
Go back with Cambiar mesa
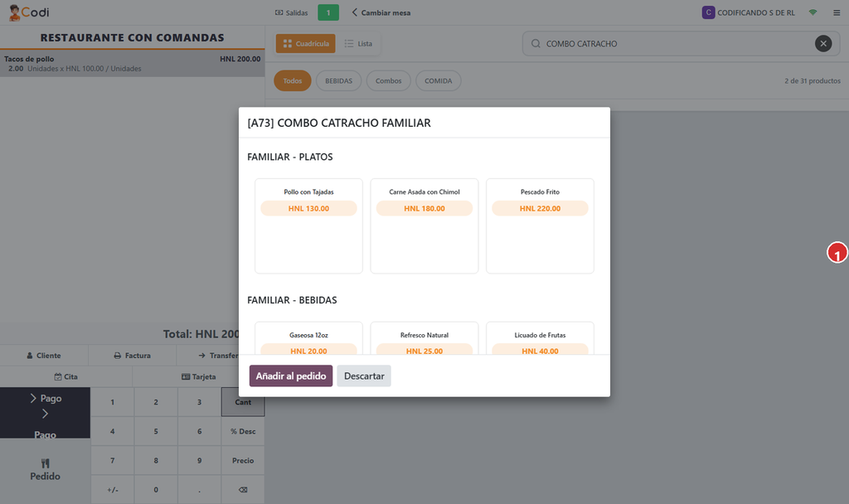(x=381, y=12)
